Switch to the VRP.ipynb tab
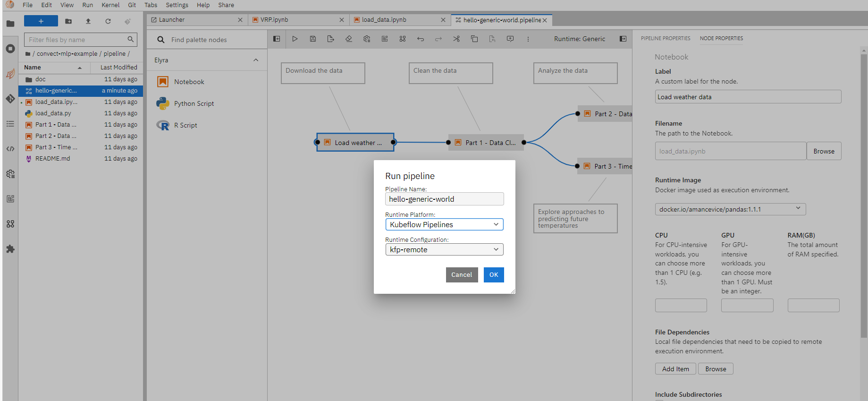This screenshot has width=868, height=401. coord(298,20)
